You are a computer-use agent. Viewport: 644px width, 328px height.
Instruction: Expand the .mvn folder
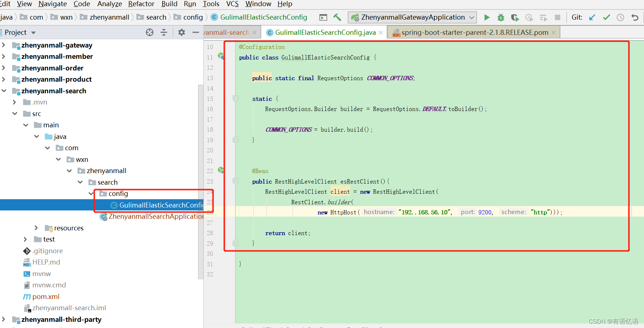tap(15, 102)
